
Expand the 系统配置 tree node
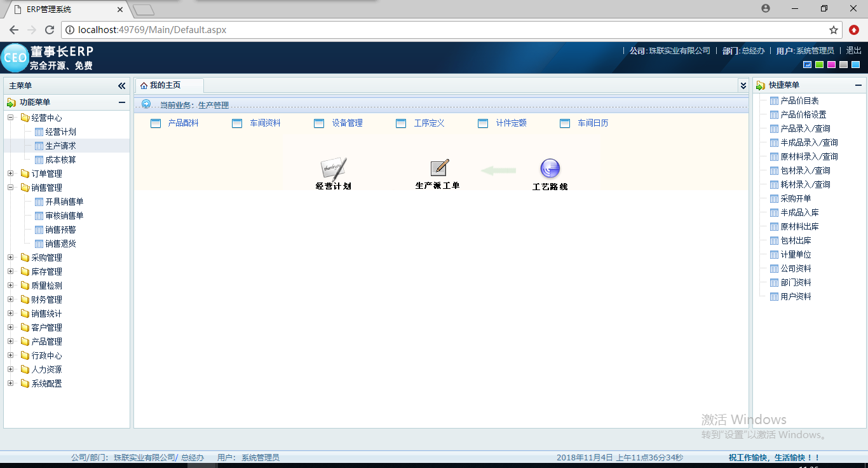10,383
